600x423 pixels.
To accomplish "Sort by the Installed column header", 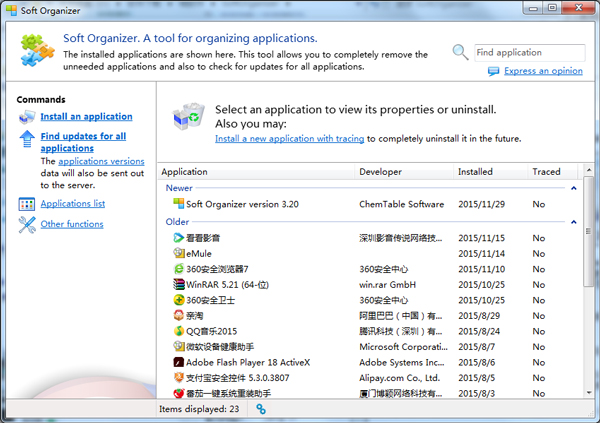I will tap(491, 172).
